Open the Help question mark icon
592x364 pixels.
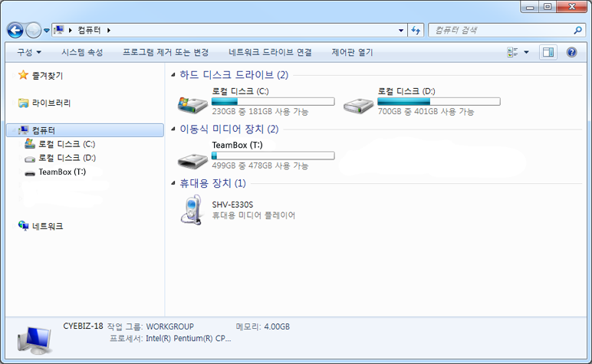coord(571,52)
